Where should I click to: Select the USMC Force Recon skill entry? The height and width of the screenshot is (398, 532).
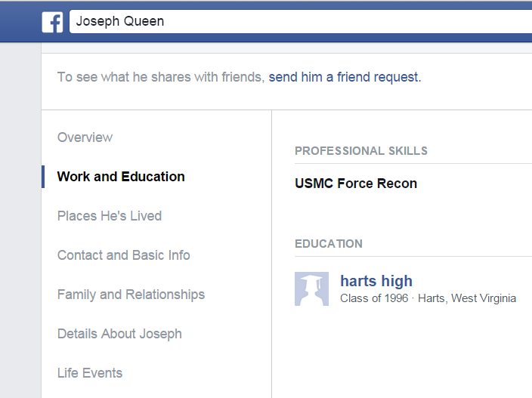pyautogui.click(x=356, y=184)
